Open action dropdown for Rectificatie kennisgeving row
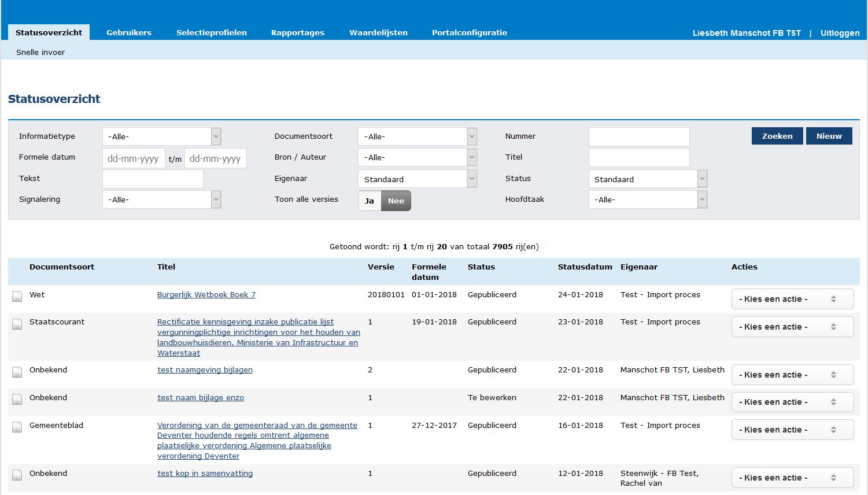This screenshot has height=495, width=868. tap(792, 327)
